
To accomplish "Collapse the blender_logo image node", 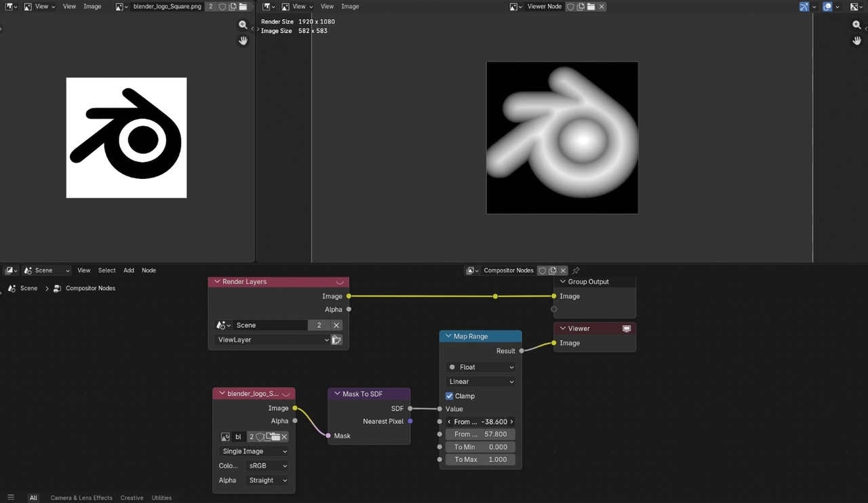I will (x=222, y=394).
